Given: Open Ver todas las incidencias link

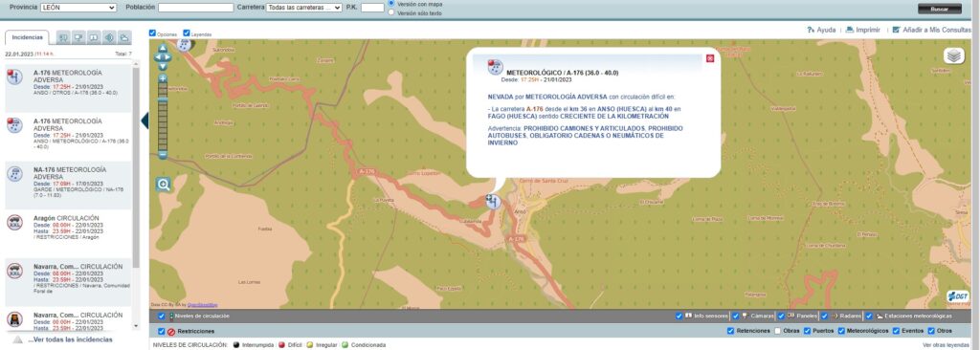Looking at the screenshot, I should 64,339.
